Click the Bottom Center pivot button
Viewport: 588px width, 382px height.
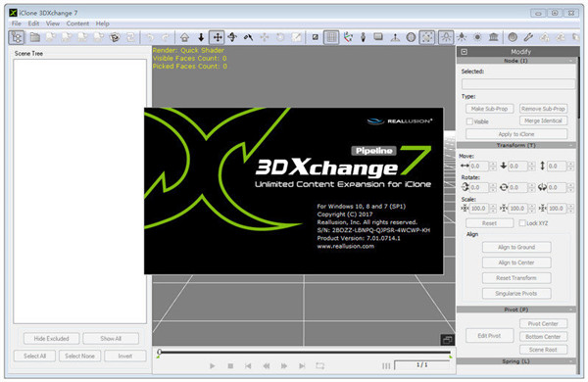click(x=543, y=337)
